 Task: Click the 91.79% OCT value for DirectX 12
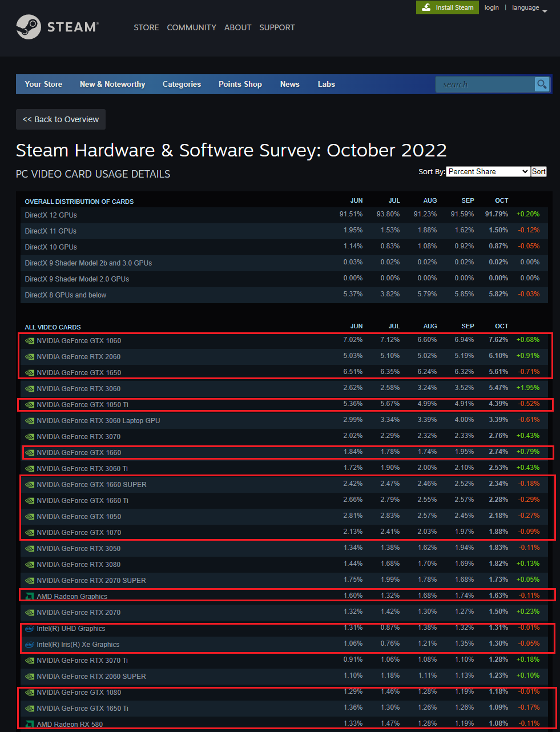[497, 214]
